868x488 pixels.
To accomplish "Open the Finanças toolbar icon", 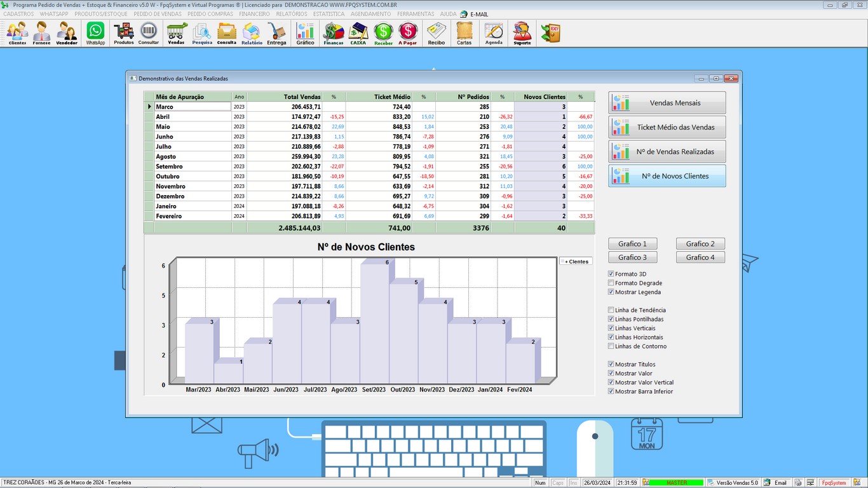I will (334, 34).
